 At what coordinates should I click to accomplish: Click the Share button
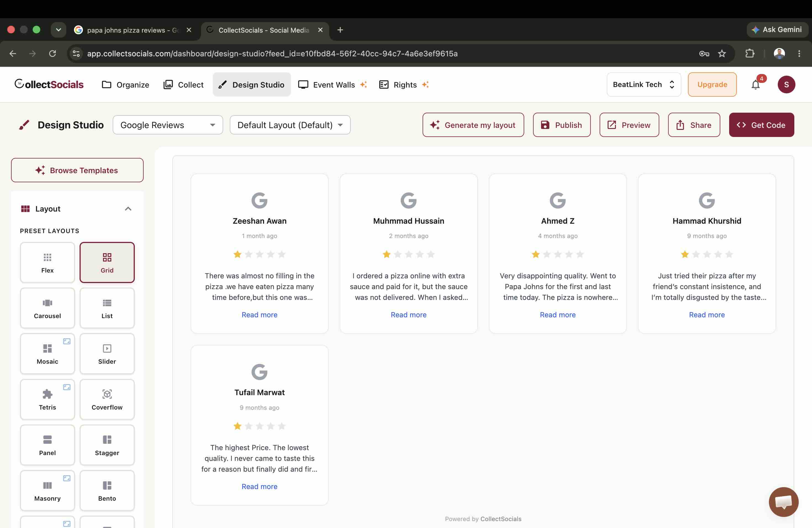694,125
